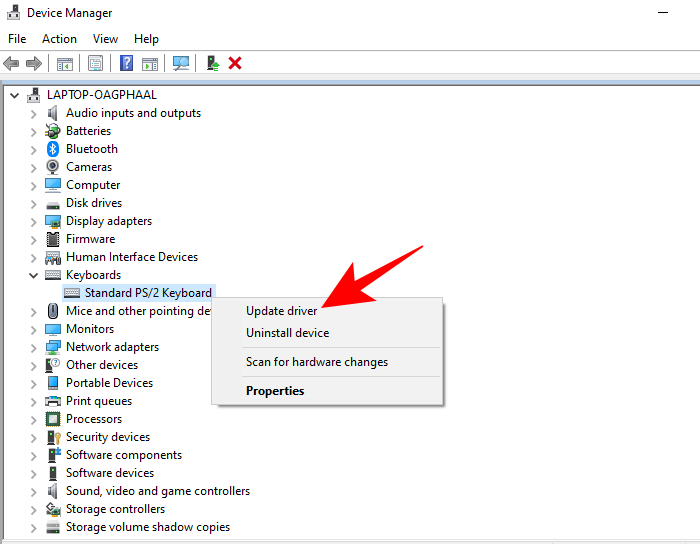Click Show/Hide Console Tree toolbar icon

(65, 63)
